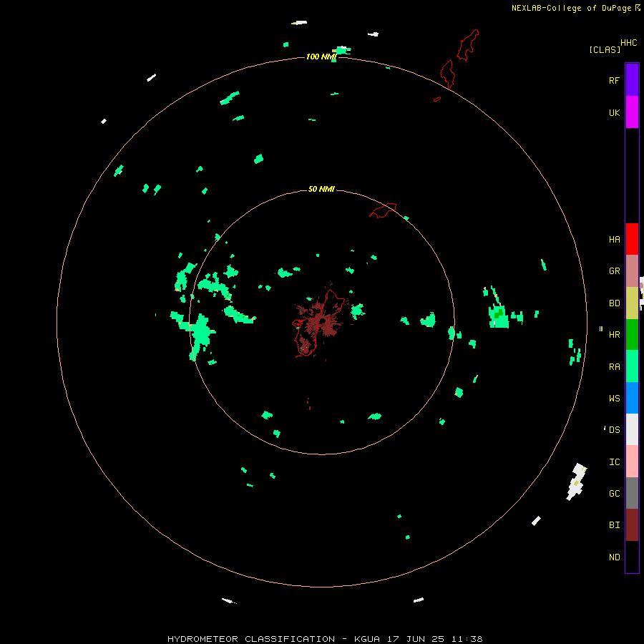Click the HHC product code text
The height and width of the screenshot is (644, 644).
(x=628, y=43)
